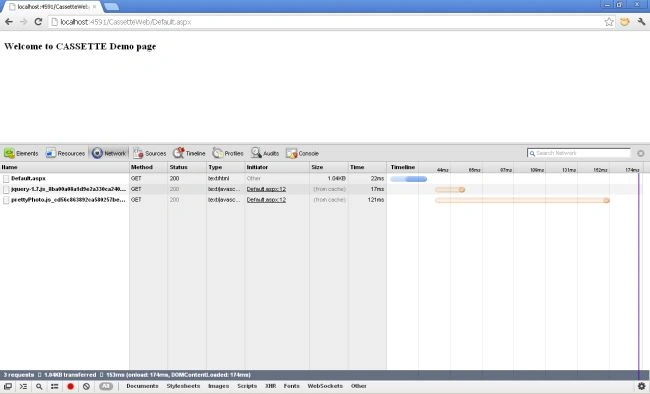The width and height of the screenshot is (650, 394).
Task: Click 22ms time value for Default.aspx
Action: click(x=377, y=178)
